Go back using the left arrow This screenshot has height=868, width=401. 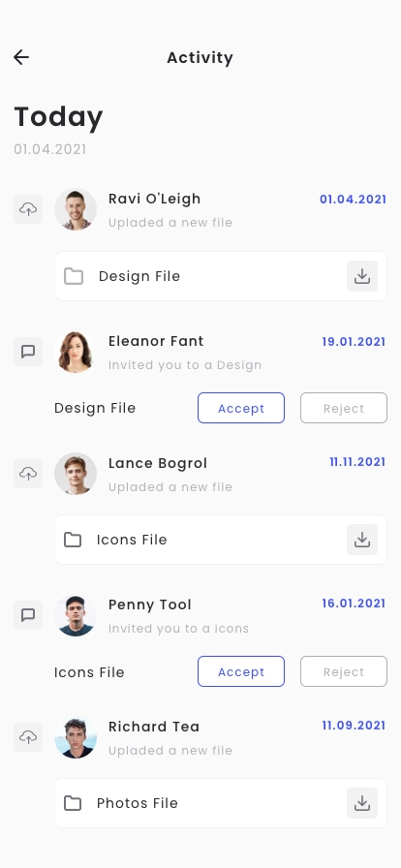coord(21,57)
